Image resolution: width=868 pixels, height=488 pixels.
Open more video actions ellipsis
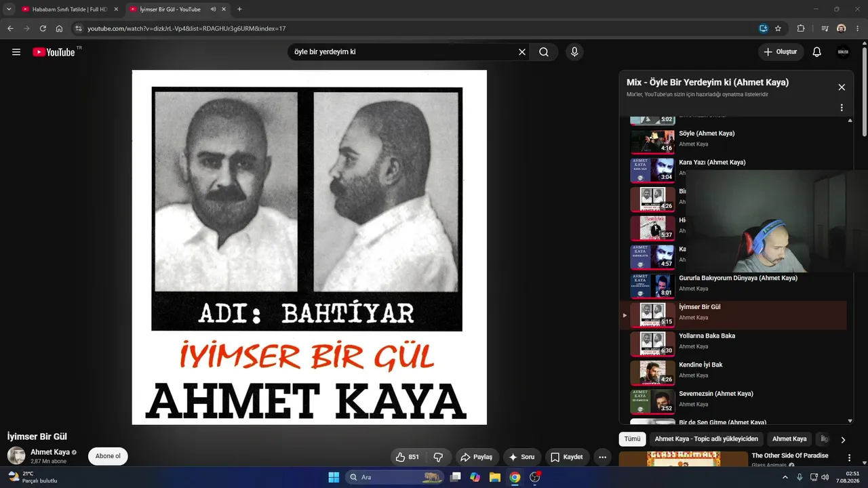(602, 457)
